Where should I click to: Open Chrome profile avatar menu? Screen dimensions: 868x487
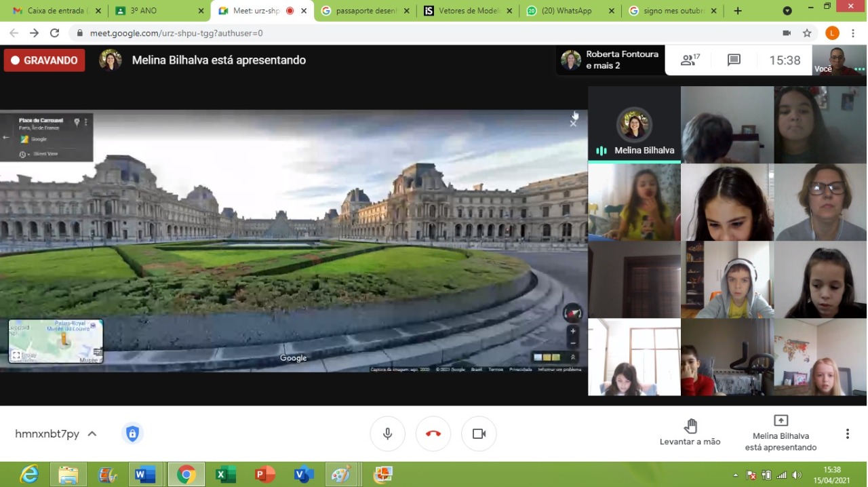click(x=832, y=33)
